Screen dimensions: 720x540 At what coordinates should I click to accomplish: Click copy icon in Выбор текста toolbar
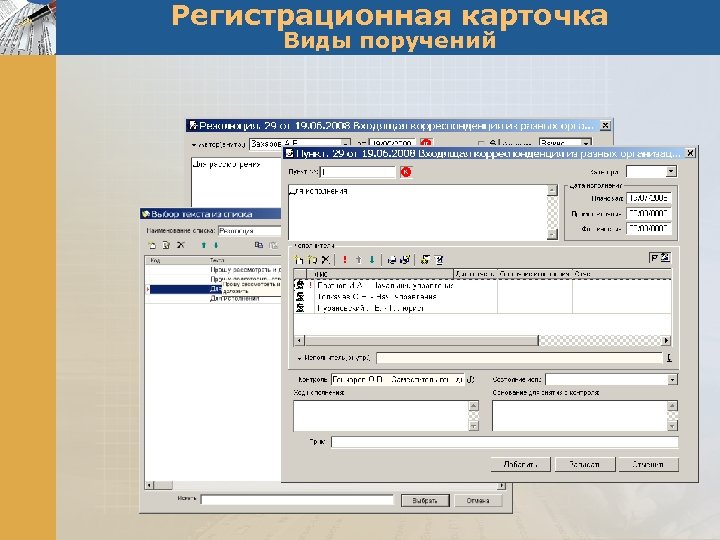(259, 245)
